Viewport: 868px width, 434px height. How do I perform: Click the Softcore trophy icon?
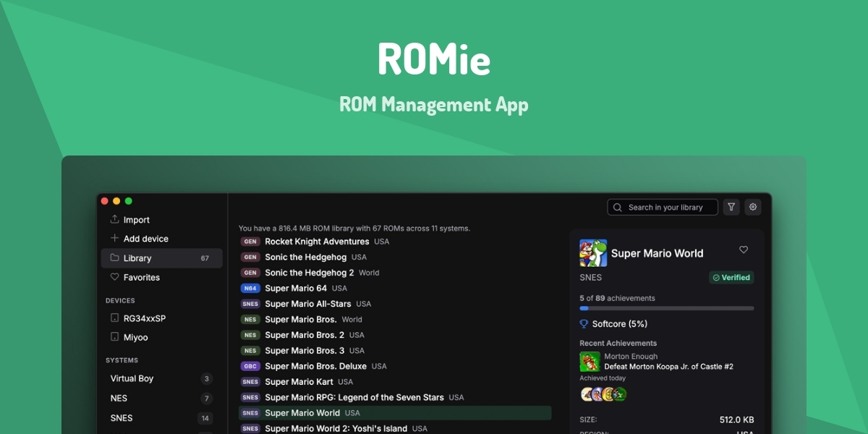click(x=584, y=324)
